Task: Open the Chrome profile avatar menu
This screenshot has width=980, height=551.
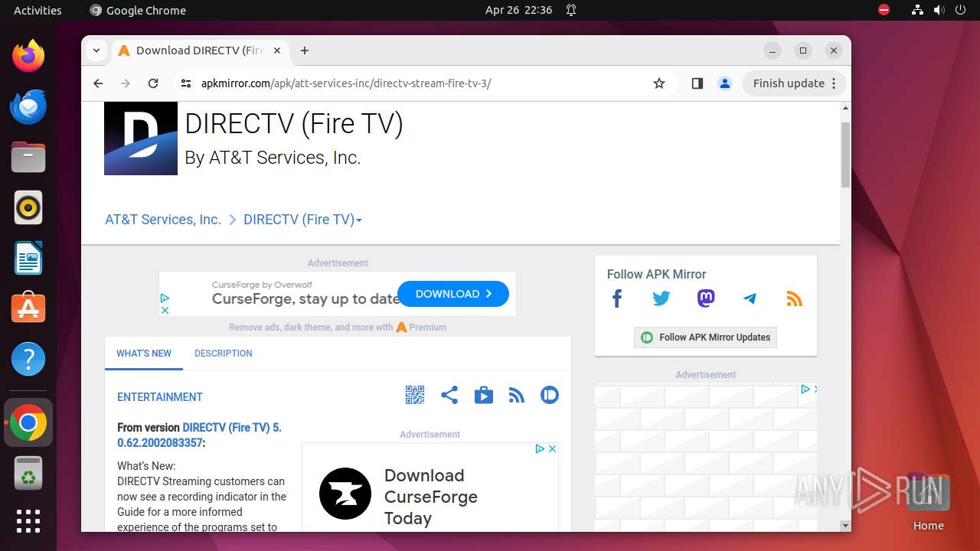Action: point(725,83)
